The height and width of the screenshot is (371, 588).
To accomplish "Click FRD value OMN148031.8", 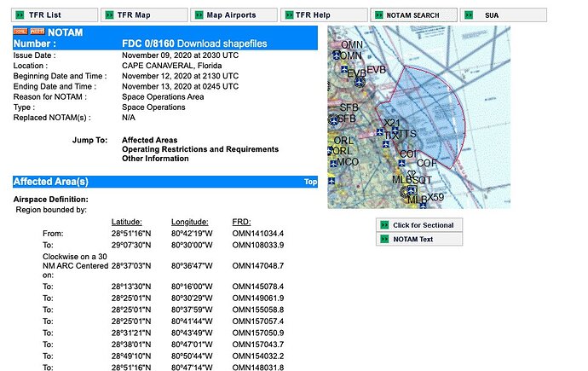I will (x=258, y=368).
